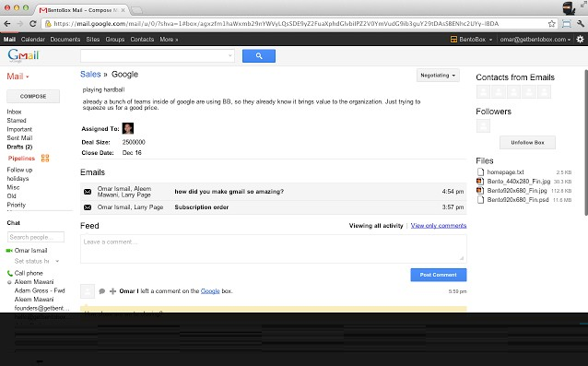This screenshot has width=588, height=366.
Task: Select the BentoBox Mail browser tab
Action: [83, 10]
